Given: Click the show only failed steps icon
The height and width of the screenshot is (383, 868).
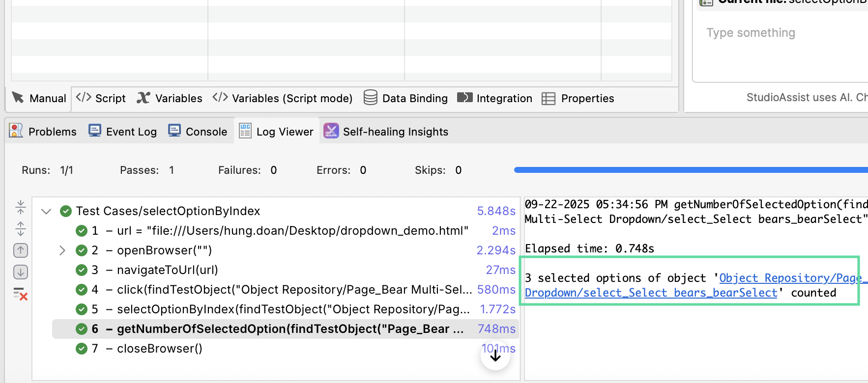Looking at the screenshot, I should 21,294.
